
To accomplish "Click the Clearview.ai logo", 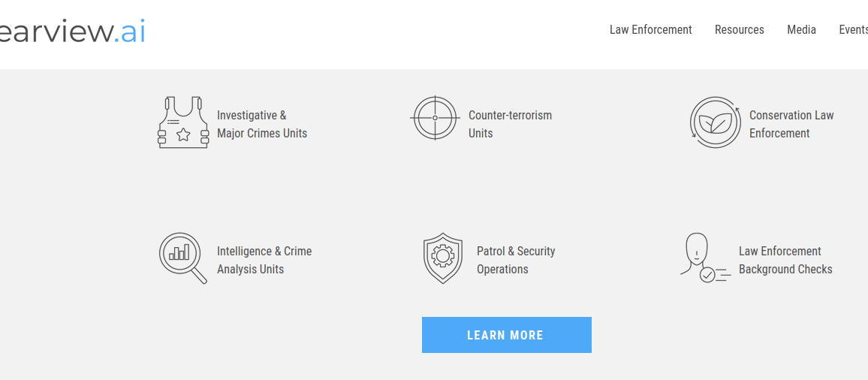I will coord(73,32).
